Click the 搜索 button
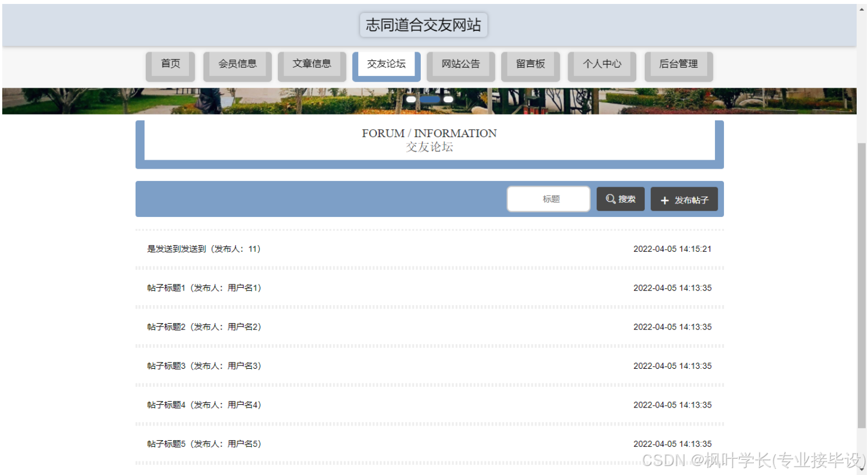Viewport: 868px width, 475px height. coord(620,199)
